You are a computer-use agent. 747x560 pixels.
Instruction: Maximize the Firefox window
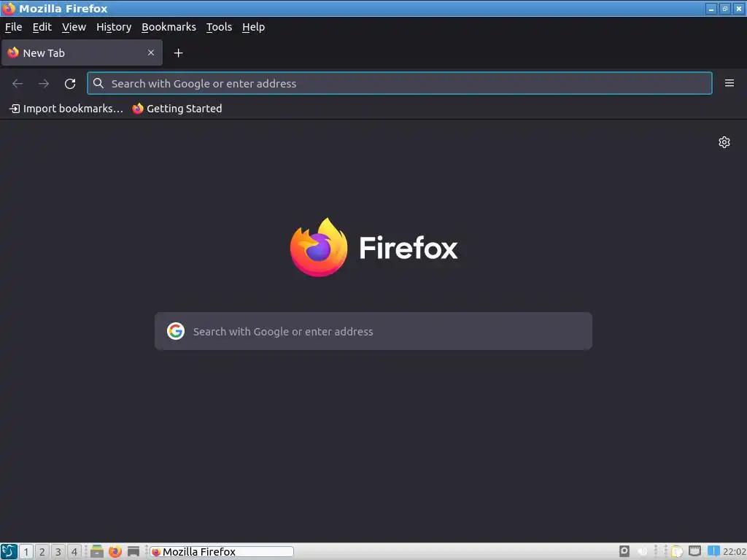[x=725, y=9]
